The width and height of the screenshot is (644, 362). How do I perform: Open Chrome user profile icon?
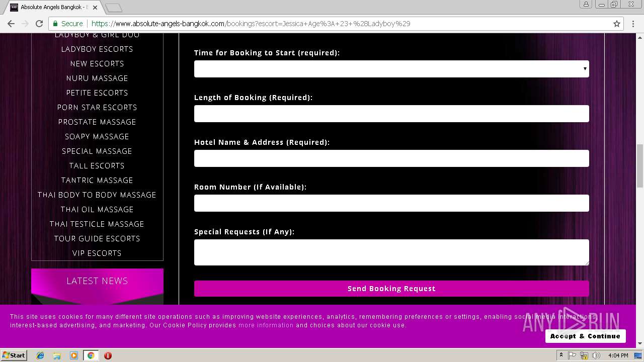point(586,4)
